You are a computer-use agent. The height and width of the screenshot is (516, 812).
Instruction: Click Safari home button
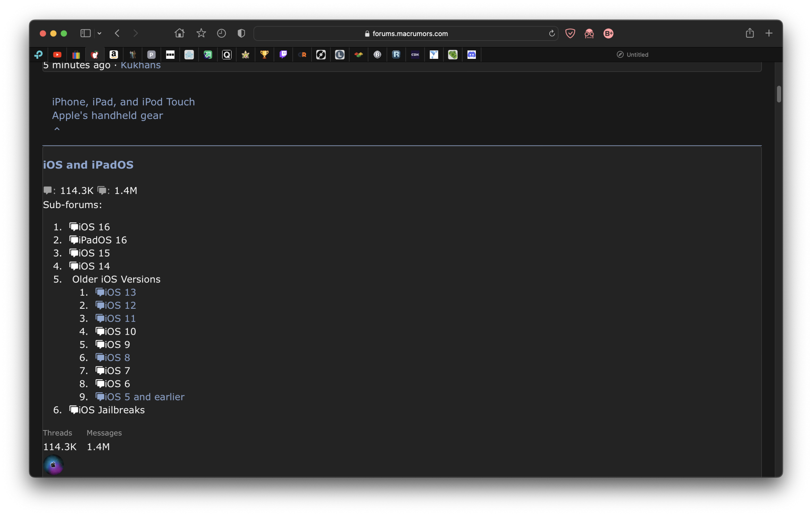click(179, 33)
